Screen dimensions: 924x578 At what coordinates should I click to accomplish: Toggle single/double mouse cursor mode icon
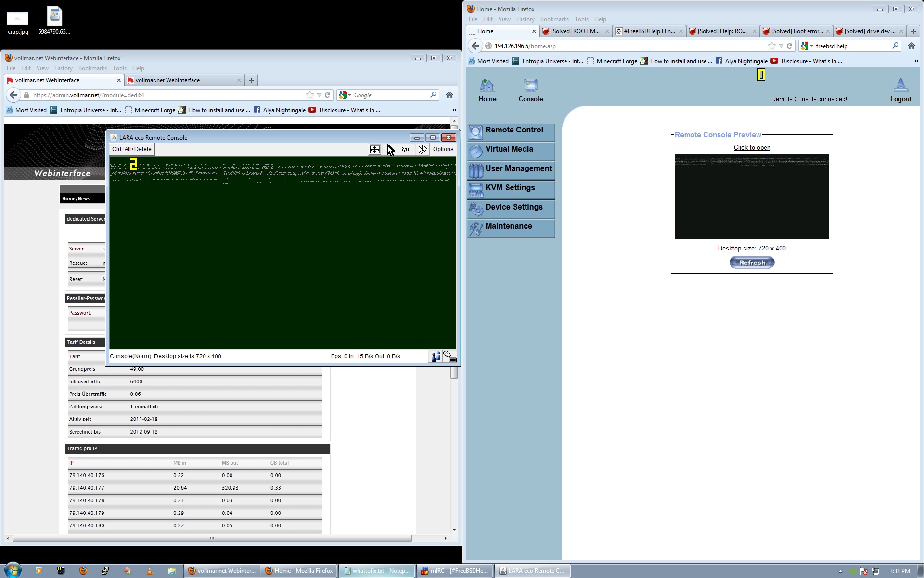pyautogui.click(x=422, y=149)
